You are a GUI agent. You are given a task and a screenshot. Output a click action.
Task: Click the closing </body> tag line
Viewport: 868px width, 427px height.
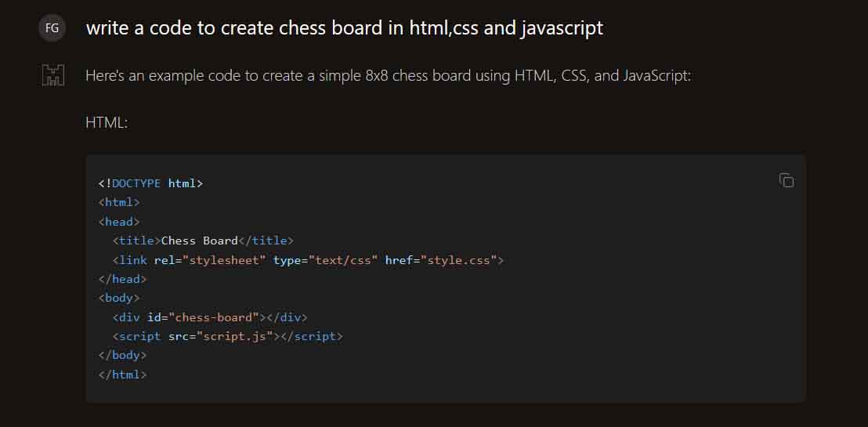coord(122,355)
